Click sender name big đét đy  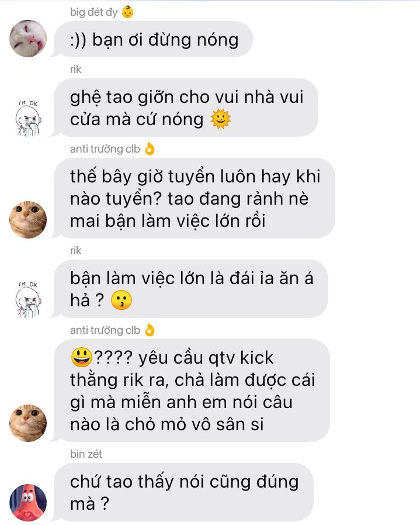(93, 12)
